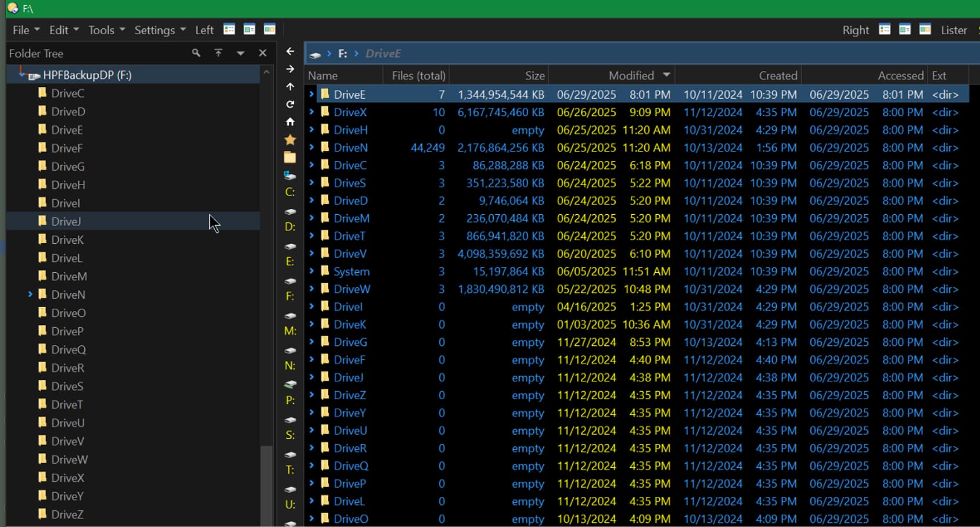The height and width of the screenshot is (527, 980).
Task: Open the Folder Tree dropdown arrow
Action: 240,53
